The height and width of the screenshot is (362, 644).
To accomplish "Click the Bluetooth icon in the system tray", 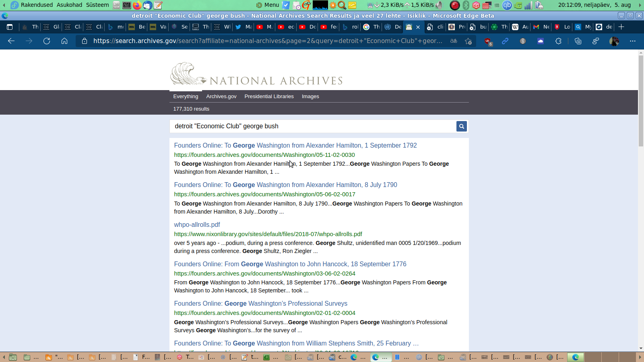I will pos(466,5).
